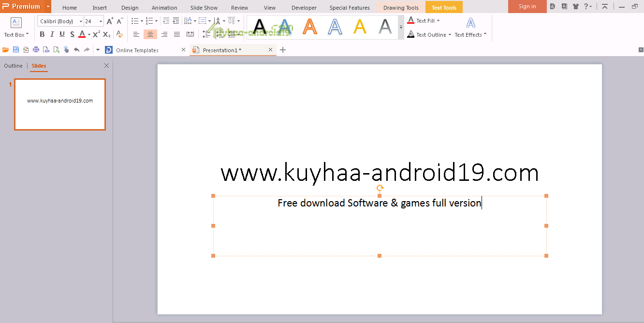Close the Online Templates tab
Screen dimensions: 644x323
(x=183, y=50)
